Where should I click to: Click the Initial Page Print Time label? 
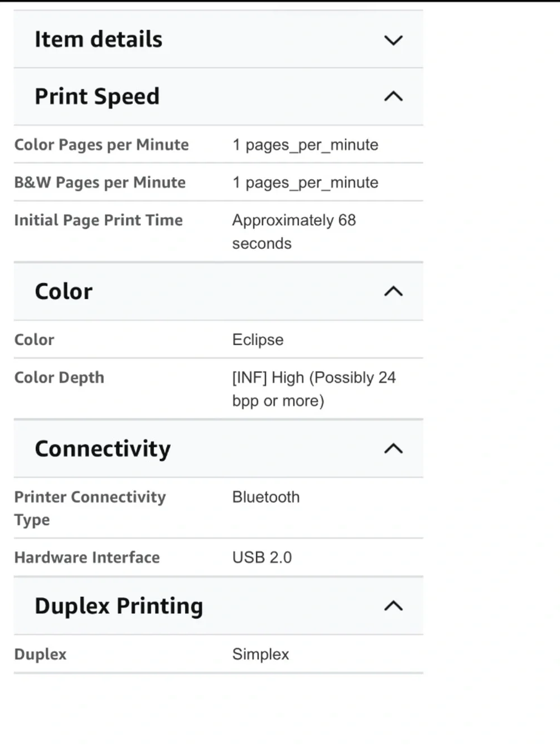pyautogui.click(x=99, y=220)
